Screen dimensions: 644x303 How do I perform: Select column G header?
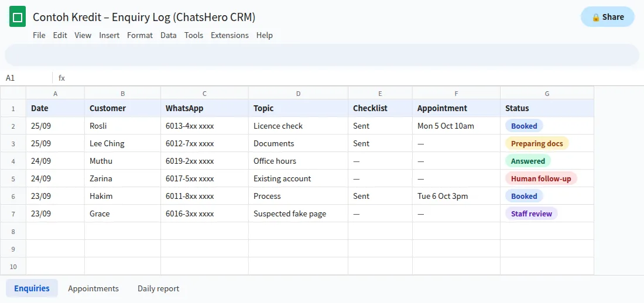[x=547, y=94]
